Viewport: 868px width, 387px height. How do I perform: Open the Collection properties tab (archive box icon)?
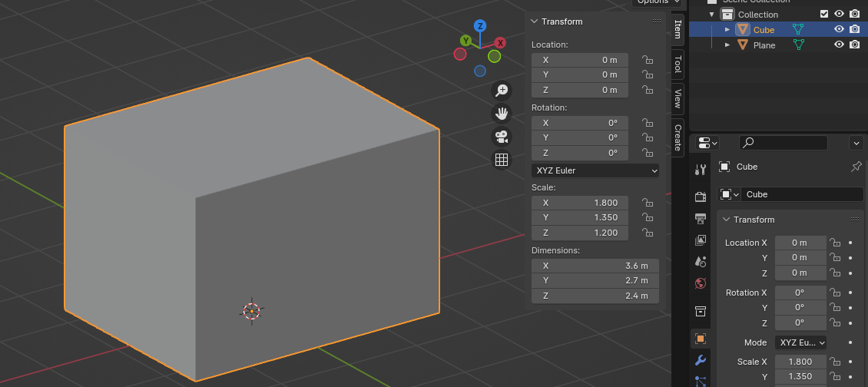pyautogui.click(x=701, y=310)
